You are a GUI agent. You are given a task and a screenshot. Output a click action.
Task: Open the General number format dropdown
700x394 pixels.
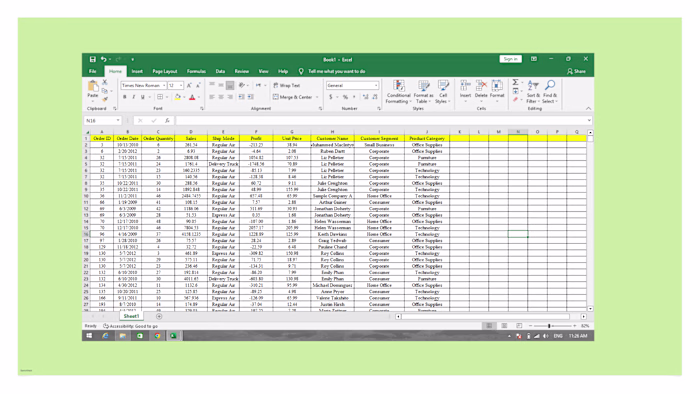pos(376,85)
